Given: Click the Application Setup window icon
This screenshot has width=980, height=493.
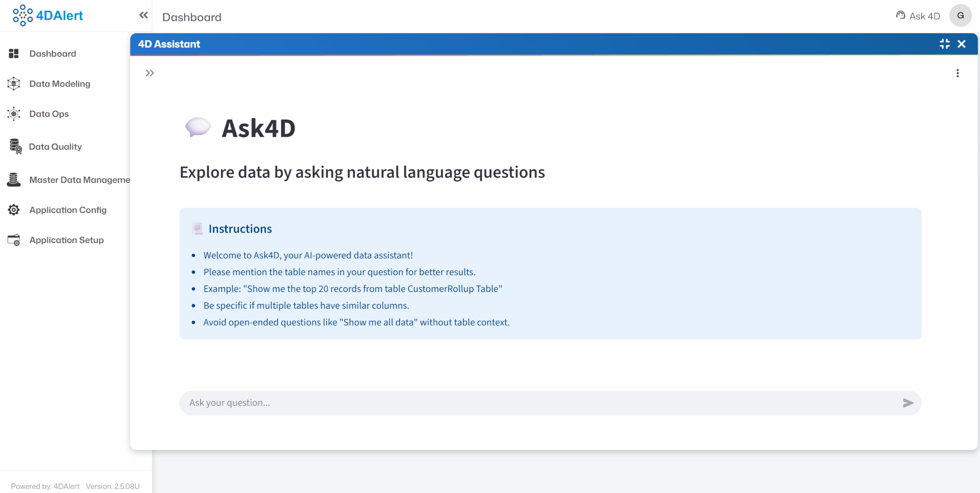Looking at the screenshot, I should pos(14,240).
